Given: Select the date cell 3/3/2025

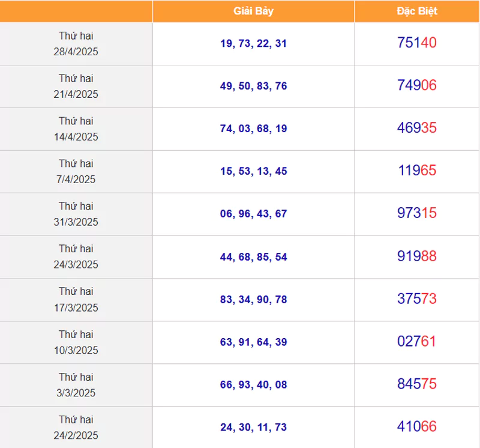Looking at the screenshot, I should (76, 385).
